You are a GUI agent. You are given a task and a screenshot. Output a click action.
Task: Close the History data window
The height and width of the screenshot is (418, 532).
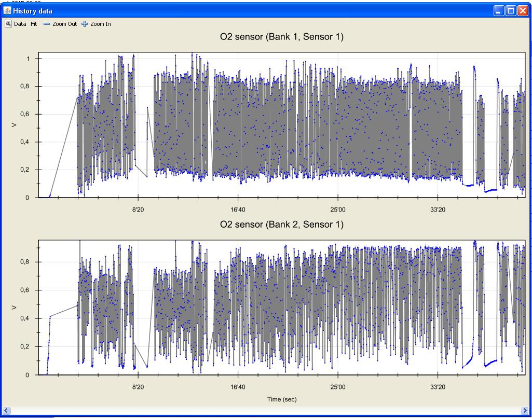523,11
